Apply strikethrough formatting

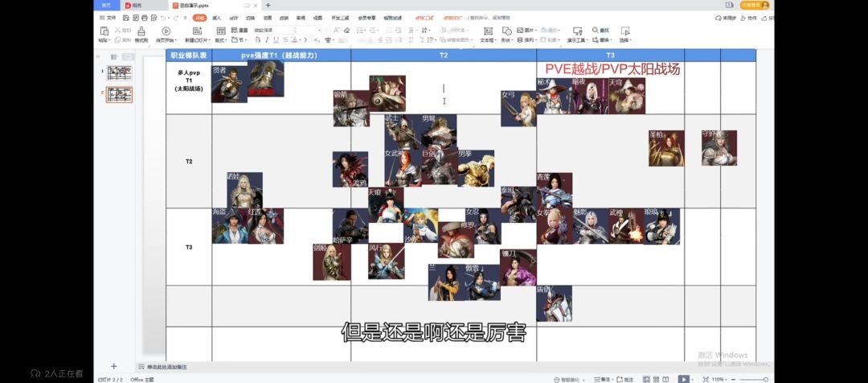coord(285,40)
